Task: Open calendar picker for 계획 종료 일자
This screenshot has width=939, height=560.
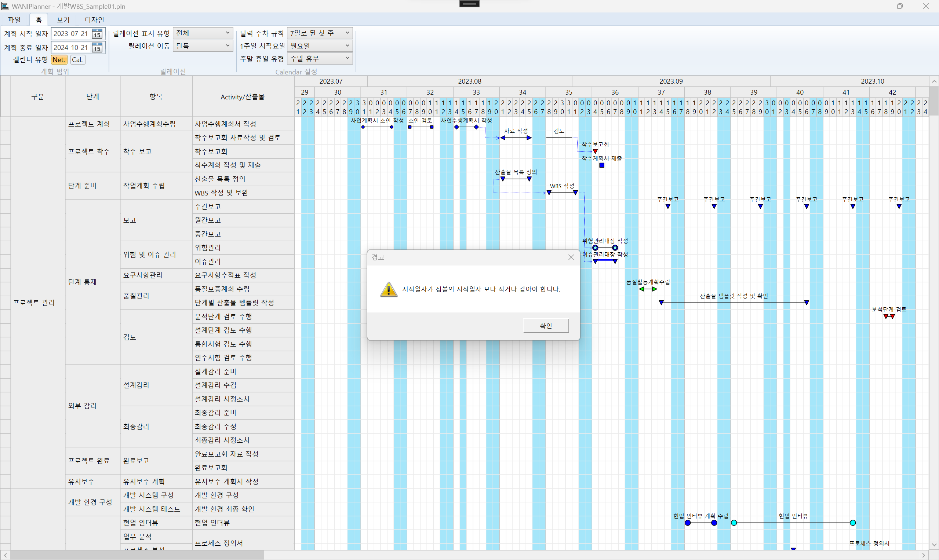Action: pos(97,48)
